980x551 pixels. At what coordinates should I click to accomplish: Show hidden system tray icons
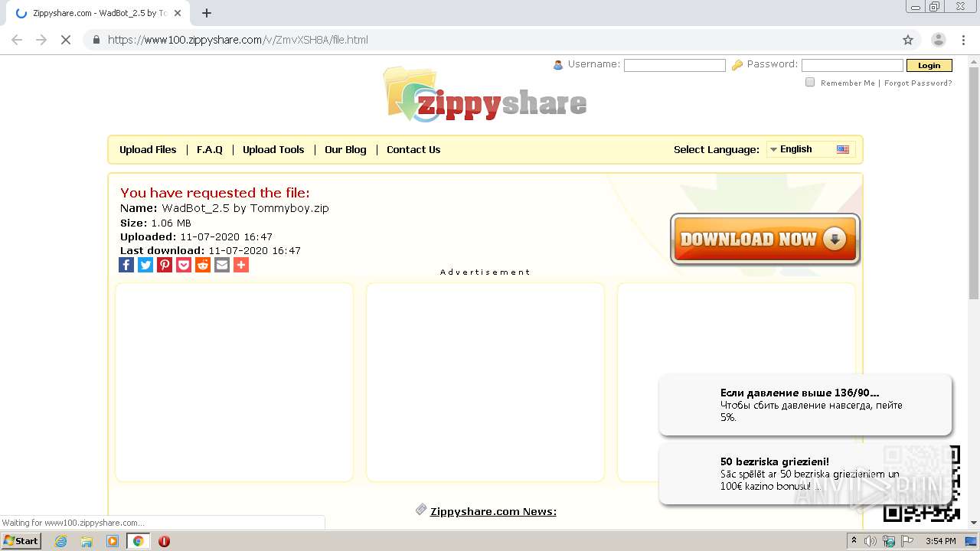[854, 541]
